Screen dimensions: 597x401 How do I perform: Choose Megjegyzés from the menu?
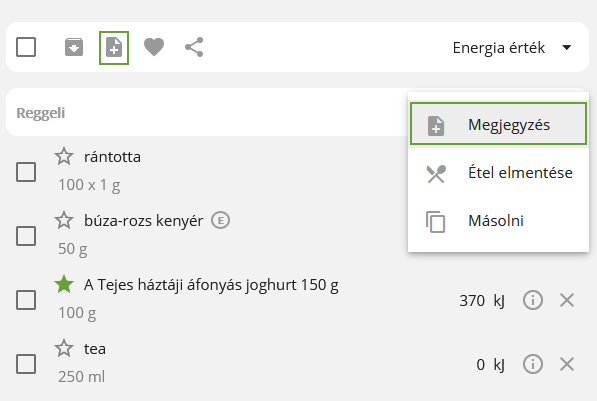click(x=498, y=124)
